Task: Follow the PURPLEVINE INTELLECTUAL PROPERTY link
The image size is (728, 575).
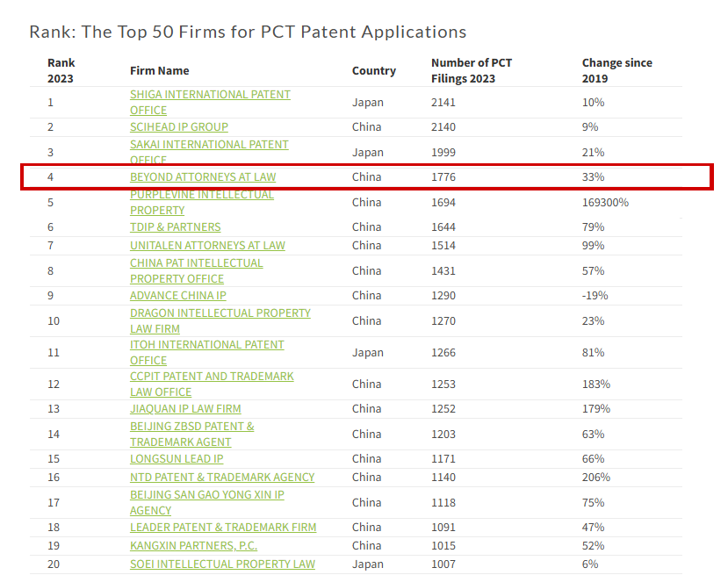Action: (x=202, y=202)
